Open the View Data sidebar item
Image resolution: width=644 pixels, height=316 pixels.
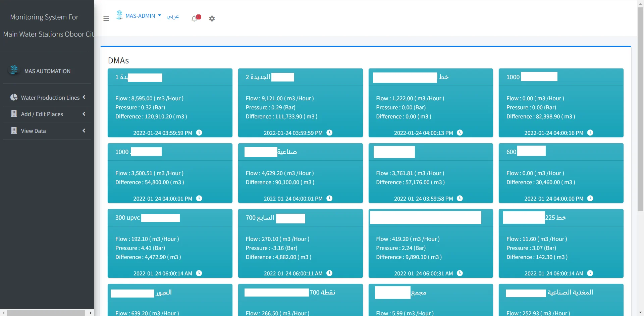pyautogui.click(x=47, y=131)
